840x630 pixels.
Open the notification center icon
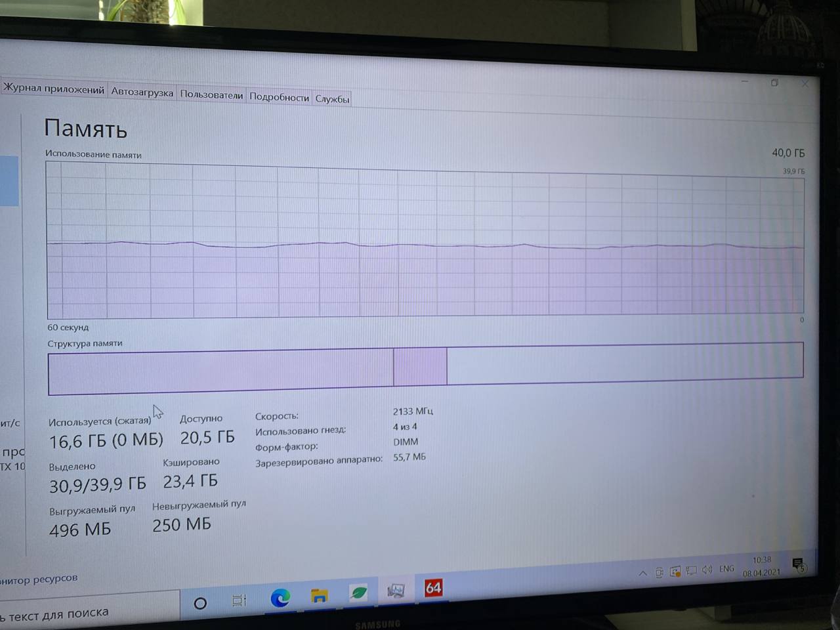coord(798,564)
